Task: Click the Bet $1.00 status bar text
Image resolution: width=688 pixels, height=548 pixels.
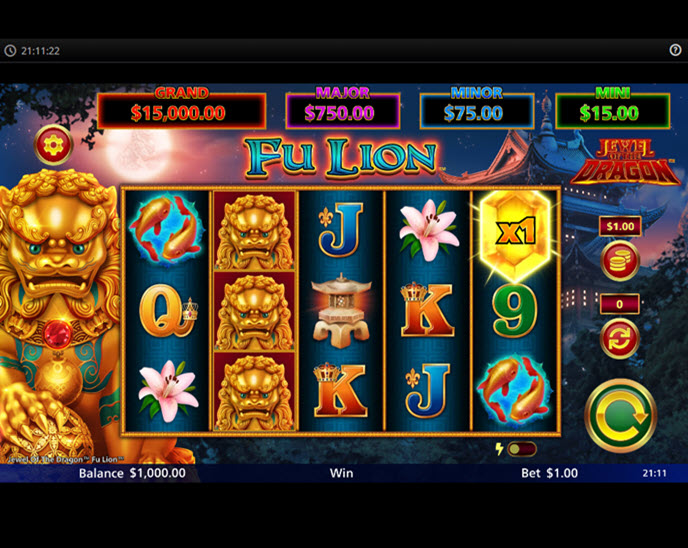Action: 549,473
